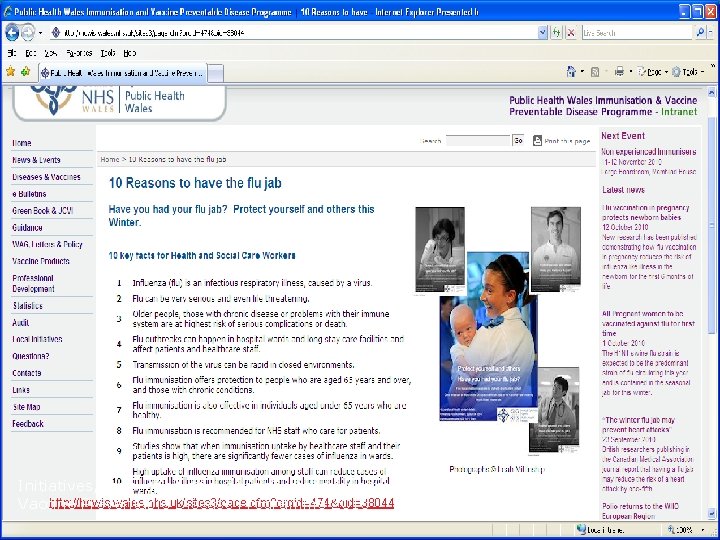Click the NHS Wales Public Health logo
The height and width of the screenshot is (540, 720).
coord(120,101)
